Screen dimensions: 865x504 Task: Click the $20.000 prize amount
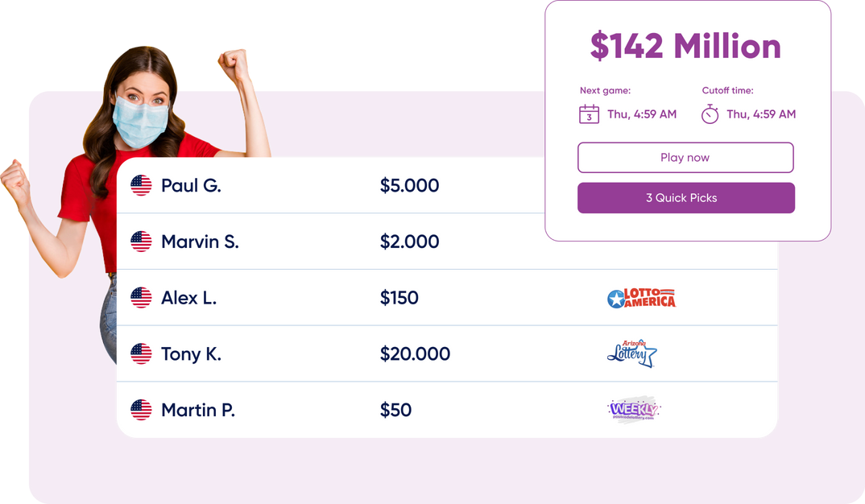point(415,354)
